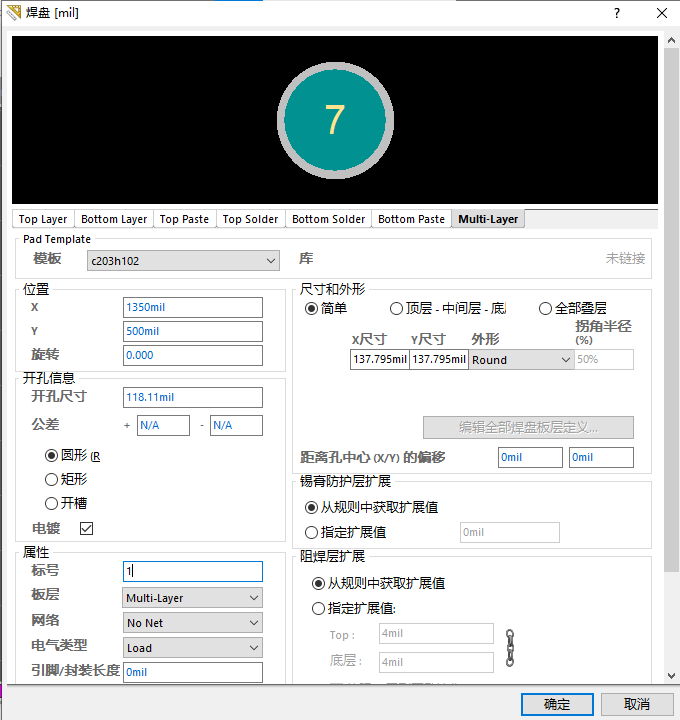Click the hole offset X 0mil field
This screenshot has width=680, height=720.
(530, 457)
